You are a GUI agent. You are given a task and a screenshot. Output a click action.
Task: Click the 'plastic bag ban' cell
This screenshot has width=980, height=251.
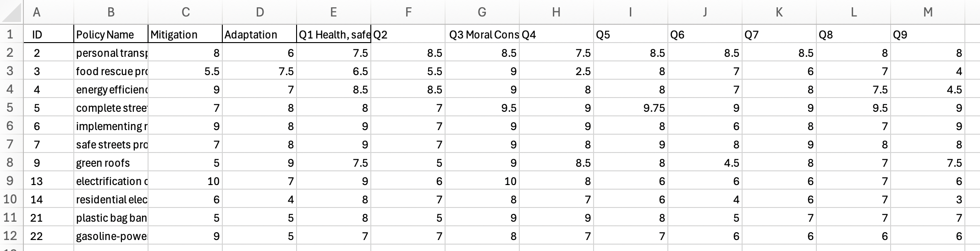(110, 218)
